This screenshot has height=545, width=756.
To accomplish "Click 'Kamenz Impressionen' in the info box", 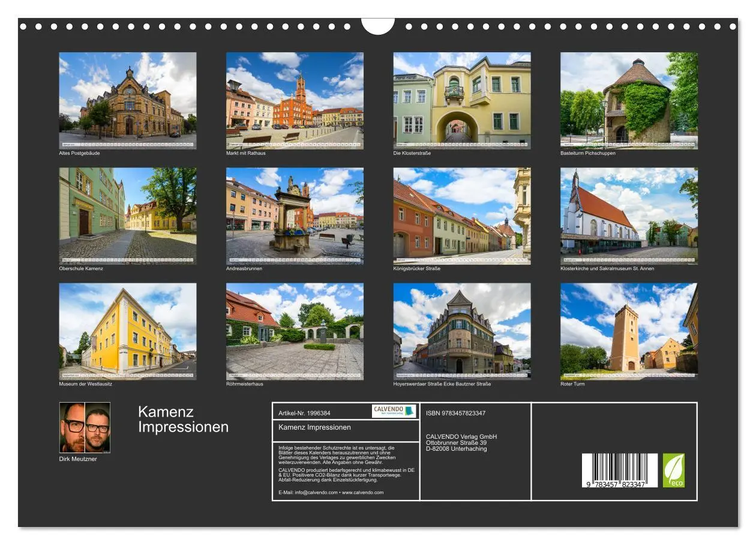I will click(x=315, y=427).
